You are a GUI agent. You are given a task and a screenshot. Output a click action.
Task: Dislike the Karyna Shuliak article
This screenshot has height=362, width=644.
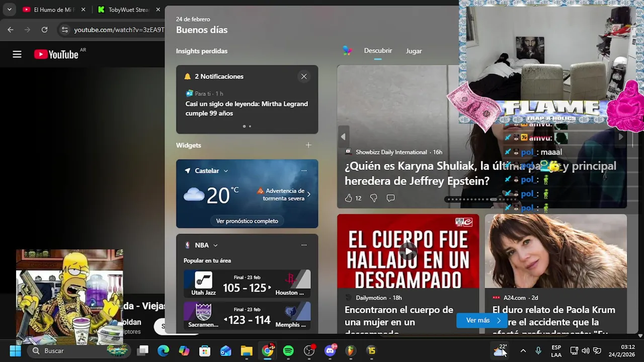(x=373, y=198)
